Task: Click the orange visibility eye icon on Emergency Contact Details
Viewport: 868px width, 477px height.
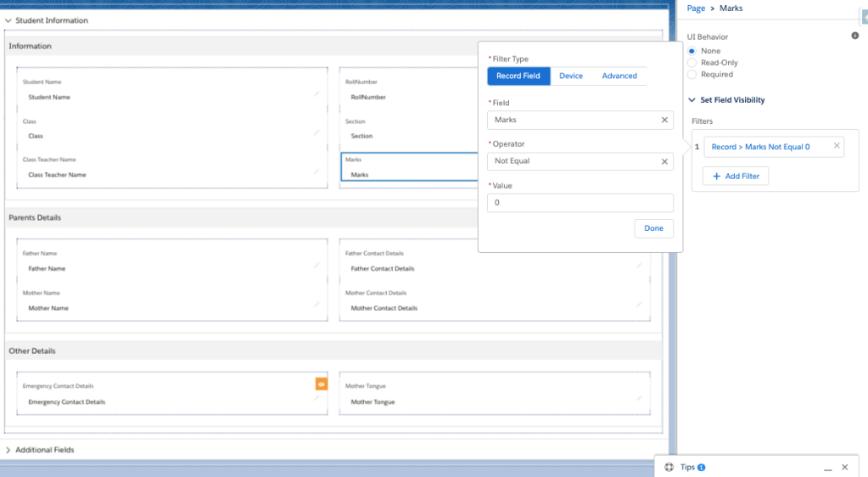Action: [322, 384]
